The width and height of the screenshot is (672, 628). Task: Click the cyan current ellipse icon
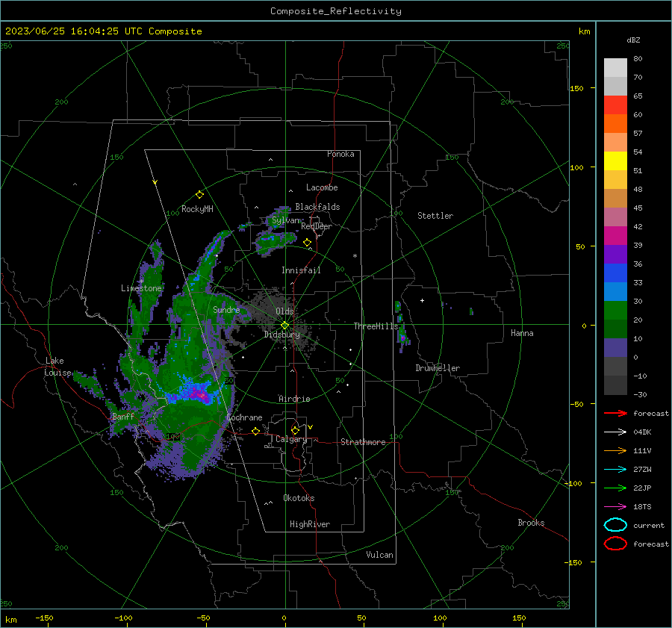coord(615,525)
